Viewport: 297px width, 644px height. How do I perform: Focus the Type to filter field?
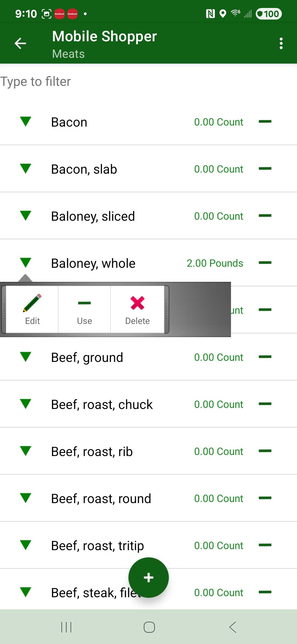(x=148, y=82)
